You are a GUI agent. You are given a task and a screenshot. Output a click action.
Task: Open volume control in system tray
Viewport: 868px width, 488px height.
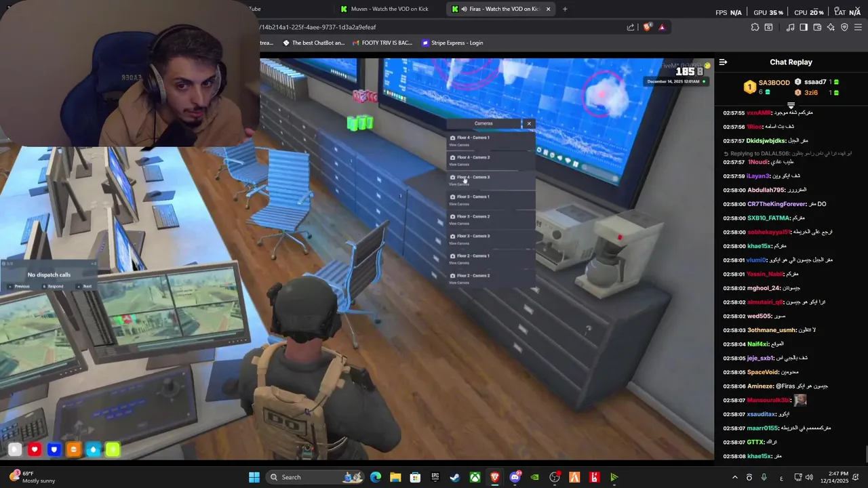[809, 477]
